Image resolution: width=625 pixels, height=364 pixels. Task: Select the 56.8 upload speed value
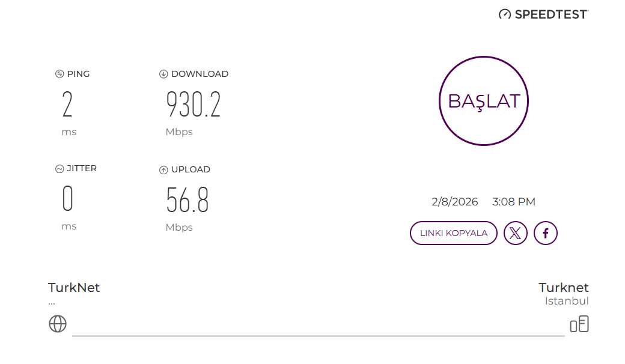(x=187, y=200)
